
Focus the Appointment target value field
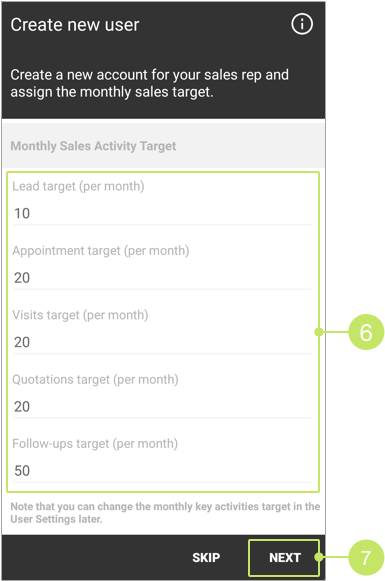[163, 278]
